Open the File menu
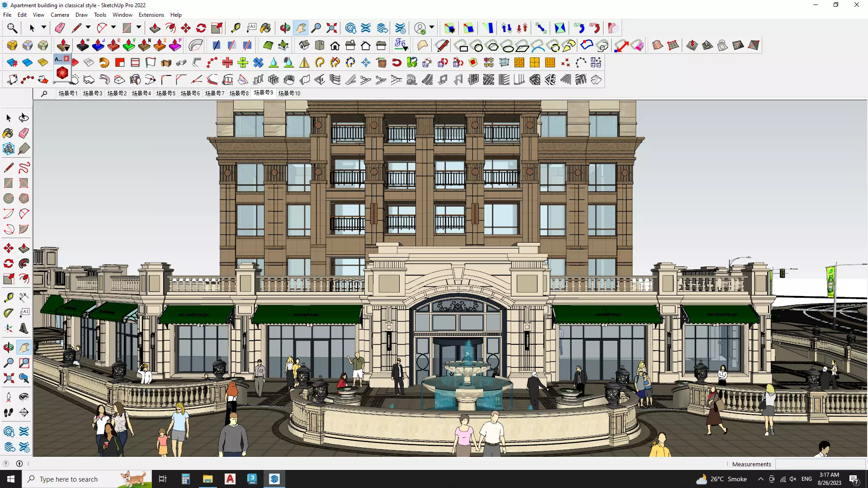Image resolution: width=868 pixels, height=488 pixels. [7, 15]
